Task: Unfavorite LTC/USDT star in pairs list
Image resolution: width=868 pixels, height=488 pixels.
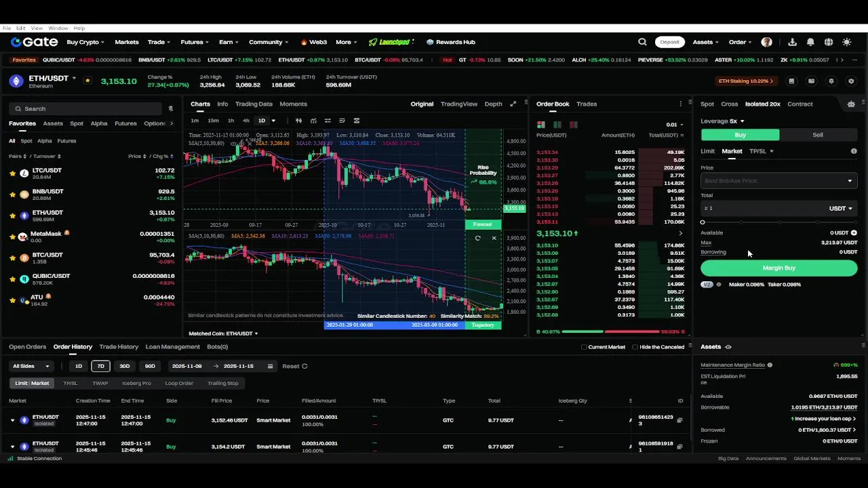Action: 12,174
